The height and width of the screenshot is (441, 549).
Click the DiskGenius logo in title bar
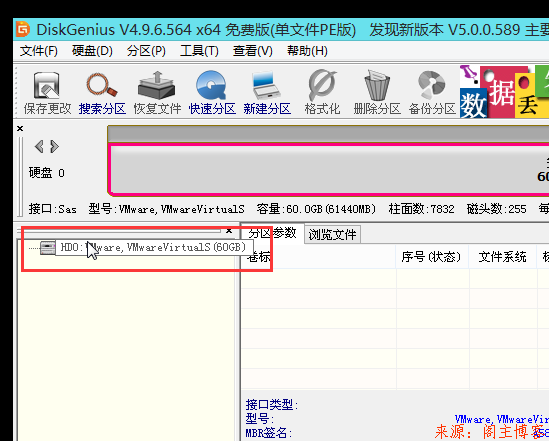point(23,29)
